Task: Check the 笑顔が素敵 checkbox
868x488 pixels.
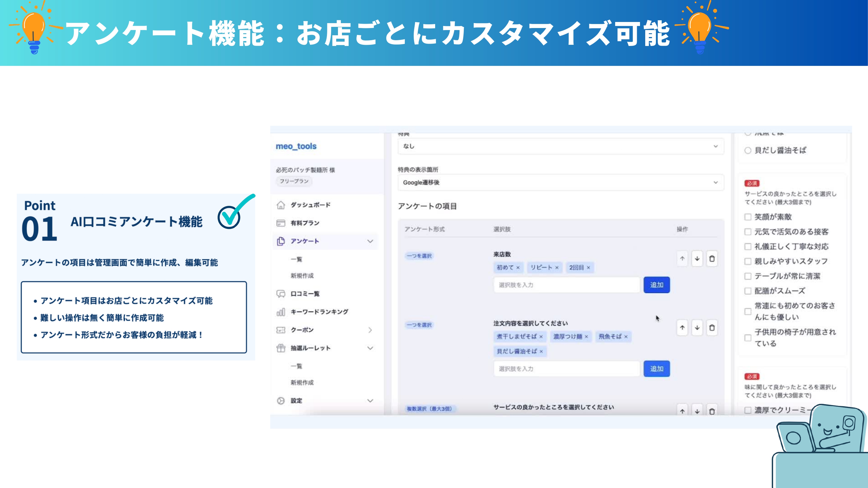Action: pos(748,217)
